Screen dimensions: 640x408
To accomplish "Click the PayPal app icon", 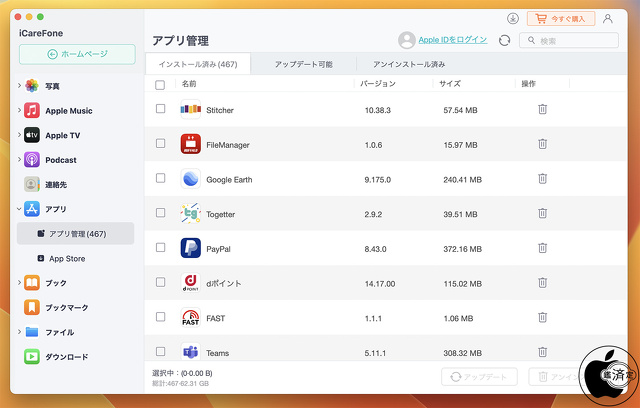I will point(191,248).
